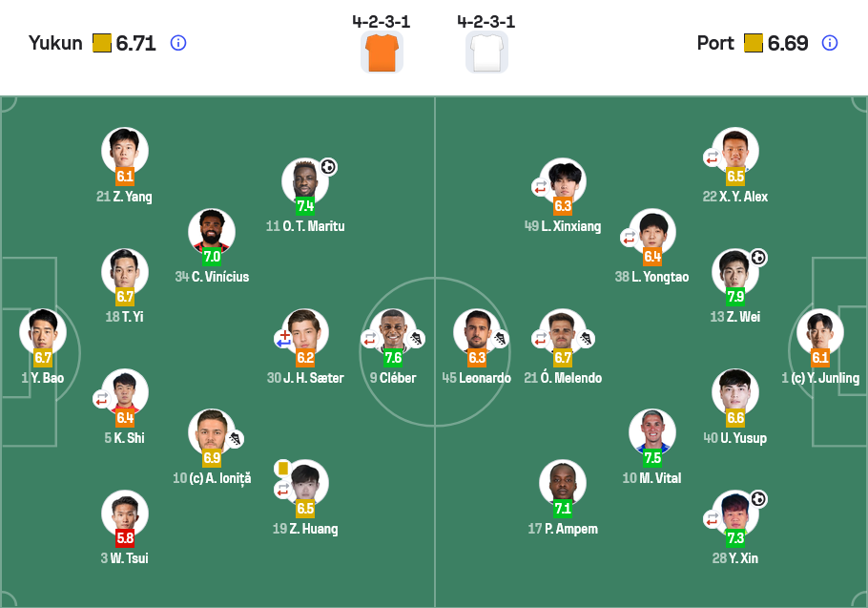The width and height of the screenshot is (868, 608).
Task: Click the substitution arrows on K. Shi
Action: point(101,399)
